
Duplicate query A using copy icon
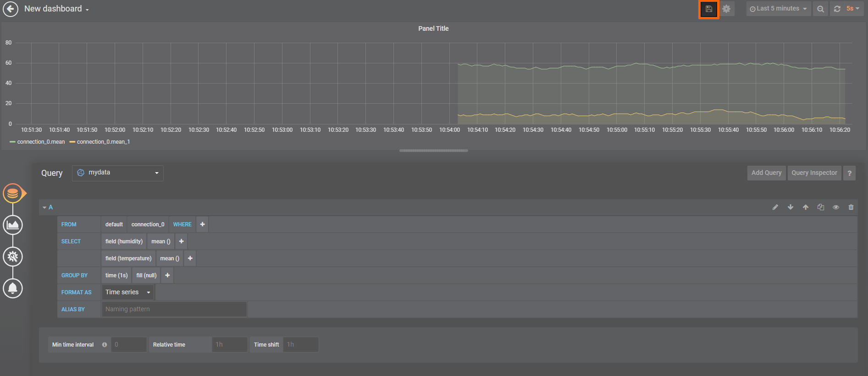tap(821, 208)
